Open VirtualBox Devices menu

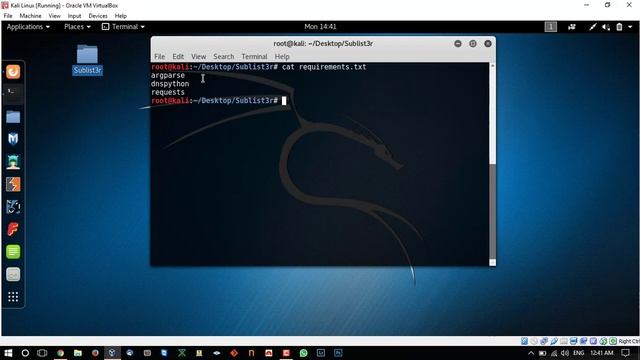pyautogui.click(x=98, y=16)
